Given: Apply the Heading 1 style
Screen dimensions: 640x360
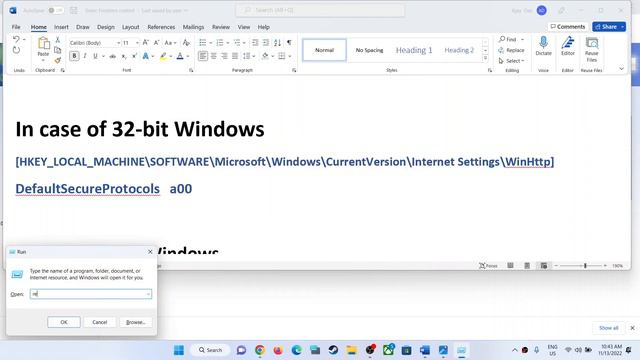Looking at the screenshot, I should tap(414, 50).
